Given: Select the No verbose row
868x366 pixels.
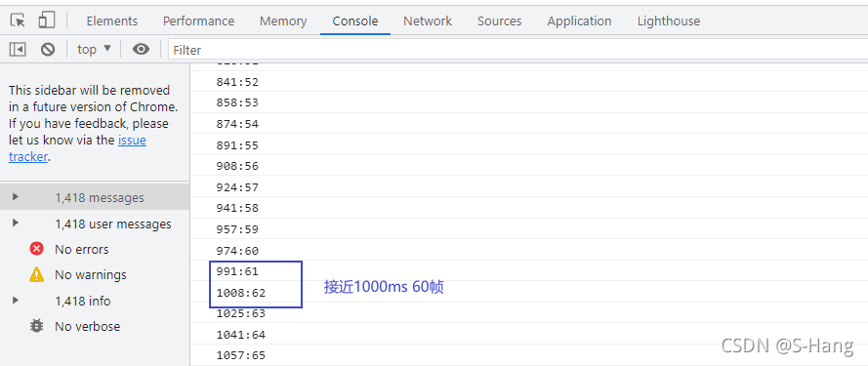Looking at the screenshot, I should tap(95, 326).
